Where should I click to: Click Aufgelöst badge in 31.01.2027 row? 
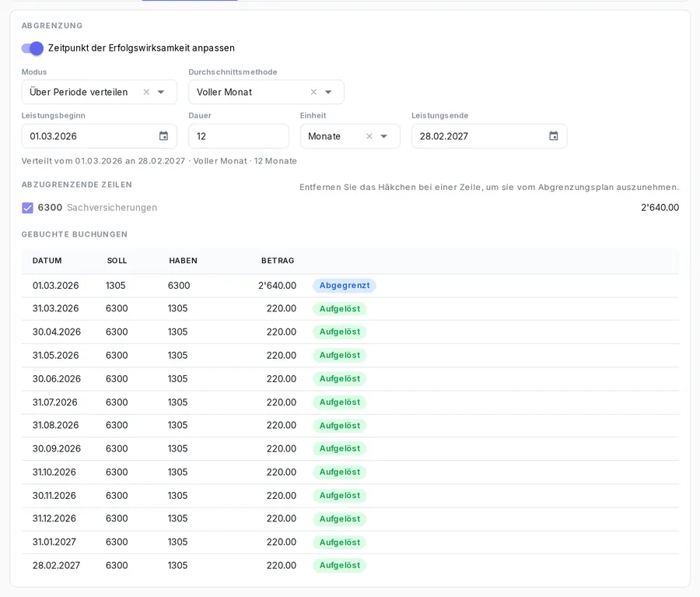tap(340, 543)
